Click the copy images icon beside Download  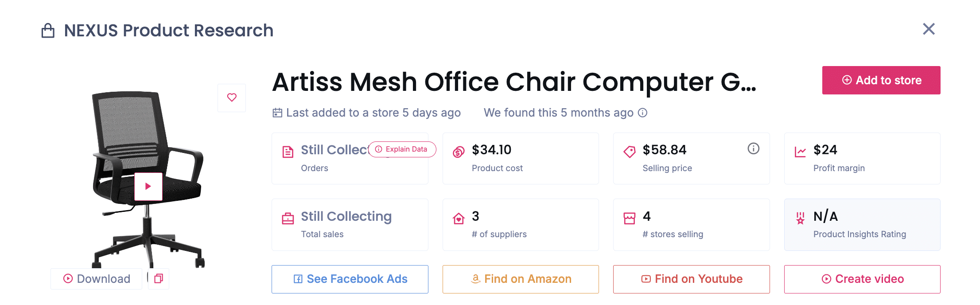pyautogui.click(x=159, y=278)
